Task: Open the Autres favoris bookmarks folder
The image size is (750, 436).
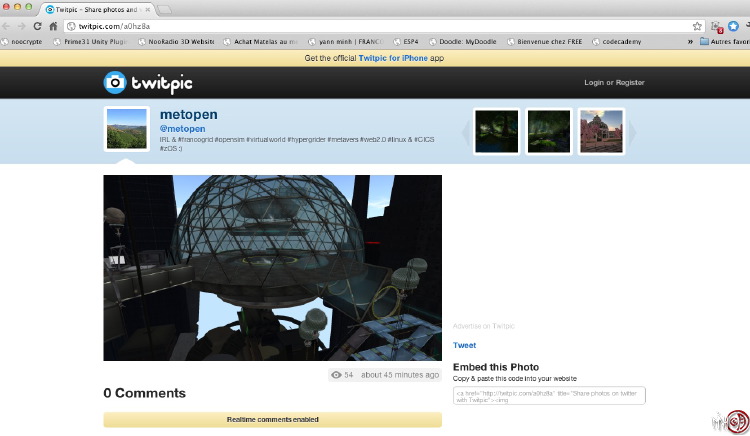Action: tap(724, 42)
